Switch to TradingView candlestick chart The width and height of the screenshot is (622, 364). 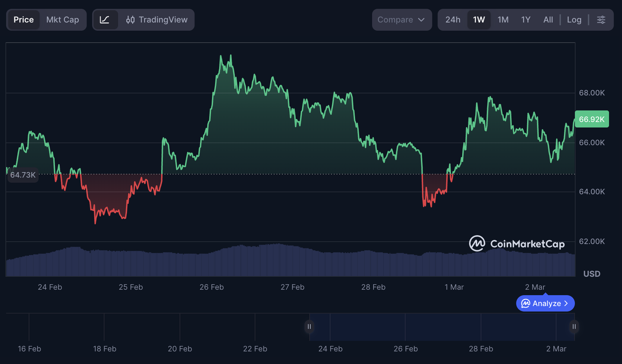tap(156, 20)
